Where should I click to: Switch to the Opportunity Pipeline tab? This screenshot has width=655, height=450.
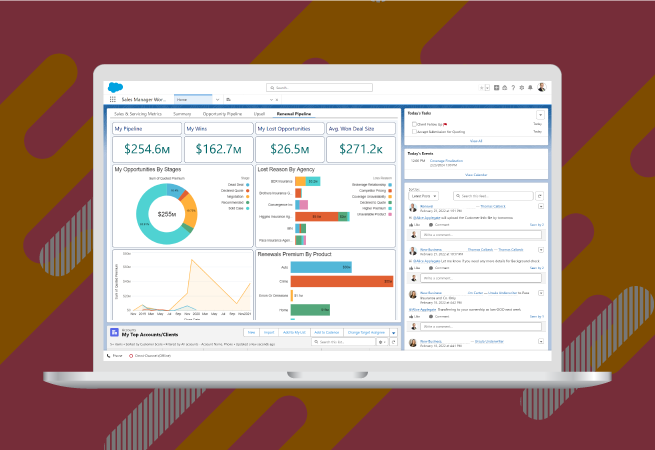coord(221,114)
